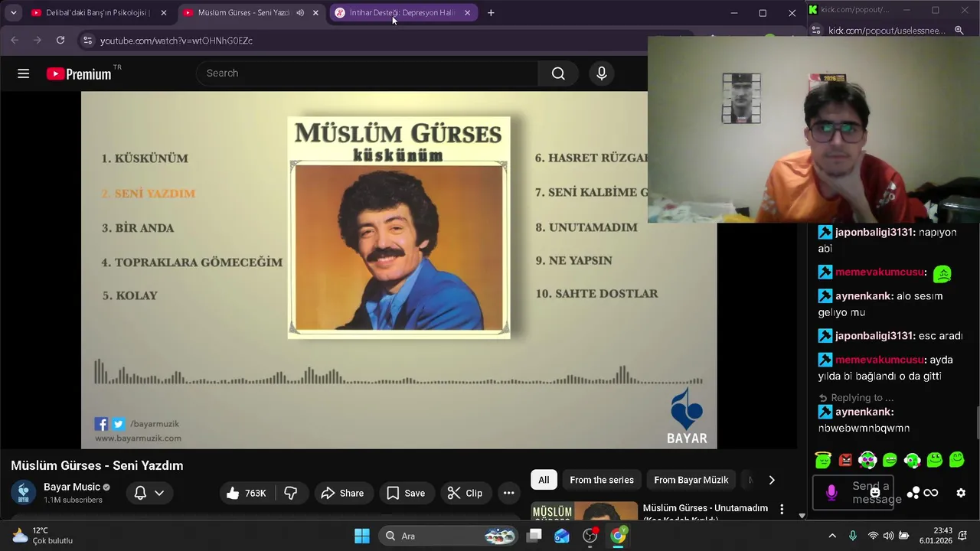Open Chrome tab search dropdown

pyautogui.click(x=13, y=13)
